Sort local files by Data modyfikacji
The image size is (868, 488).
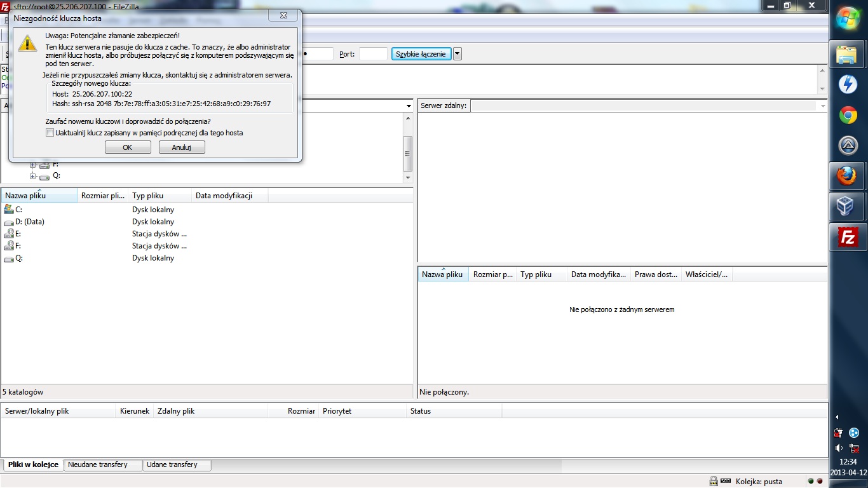230,196
